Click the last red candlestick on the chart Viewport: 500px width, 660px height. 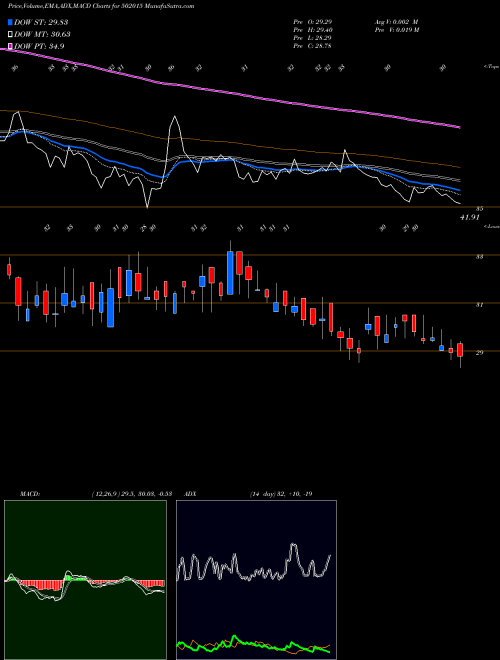pyautogui.click(x=460, y=350)
